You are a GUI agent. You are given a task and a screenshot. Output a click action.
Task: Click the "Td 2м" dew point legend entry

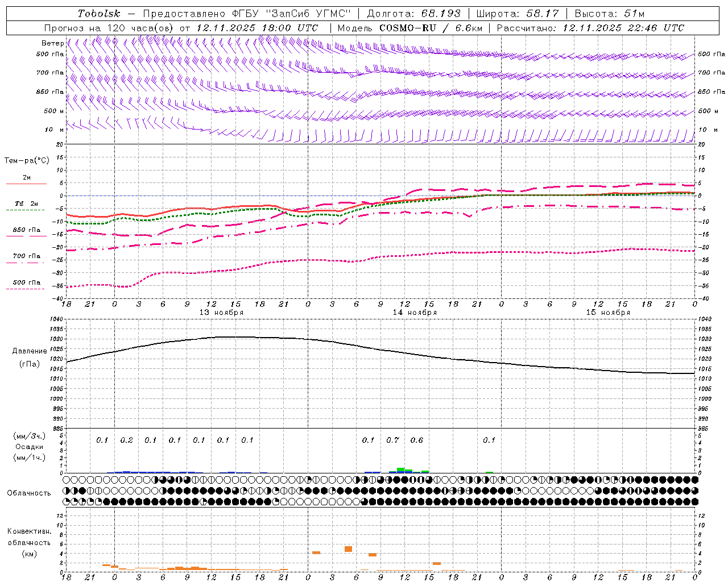[27, 203]
